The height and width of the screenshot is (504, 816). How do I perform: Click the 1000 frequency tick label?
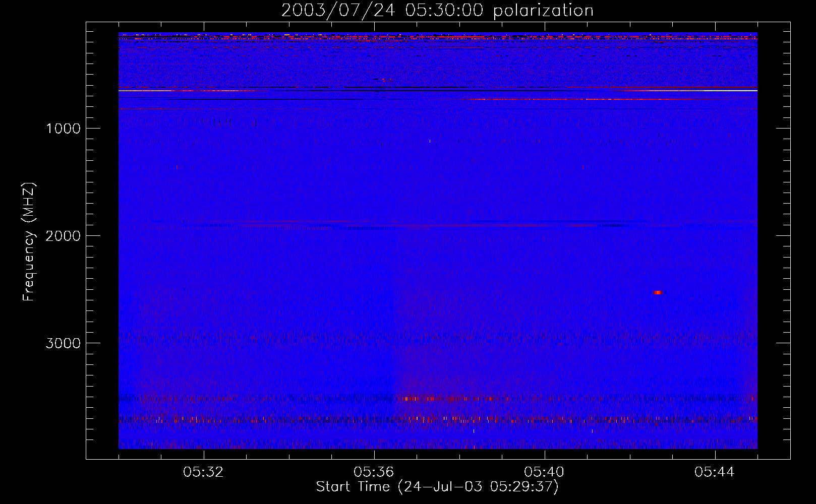click(x=63, y=129)
